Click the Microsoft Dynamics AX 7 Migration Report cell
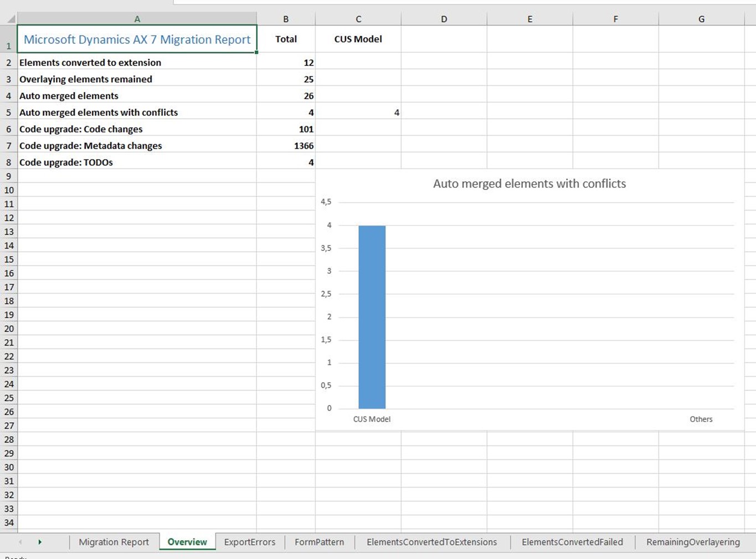Image resolution: width=756 pixels, height=559 pixels. (137, 39)
